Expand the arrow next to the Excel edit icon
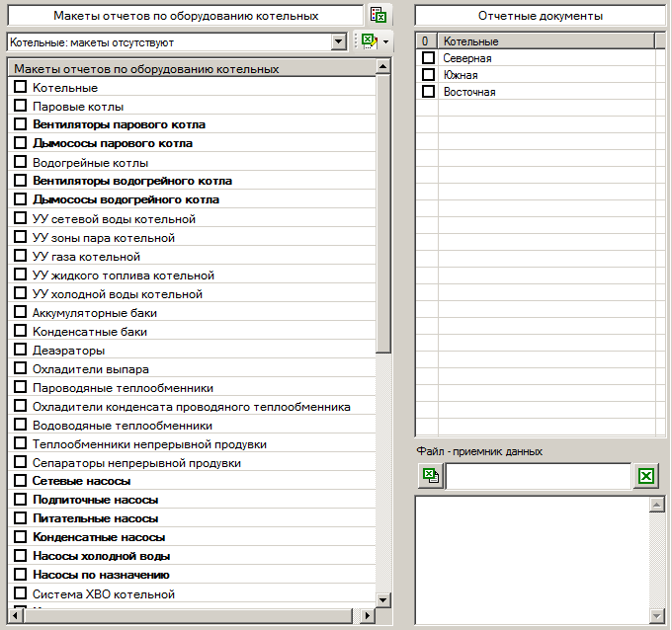The width and height of the screenshot is (672, 630). (x=386, y=41)
